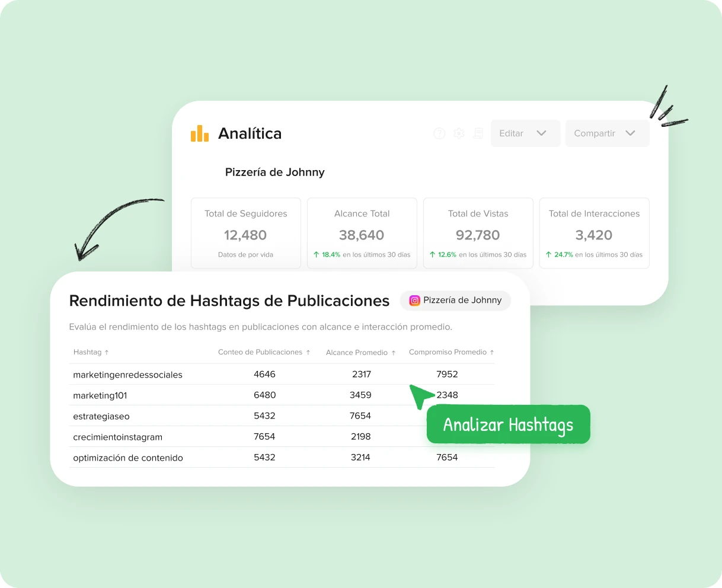722x588 pixels.
Task: Select the Alcance Total card
Action: coord(362,234)
